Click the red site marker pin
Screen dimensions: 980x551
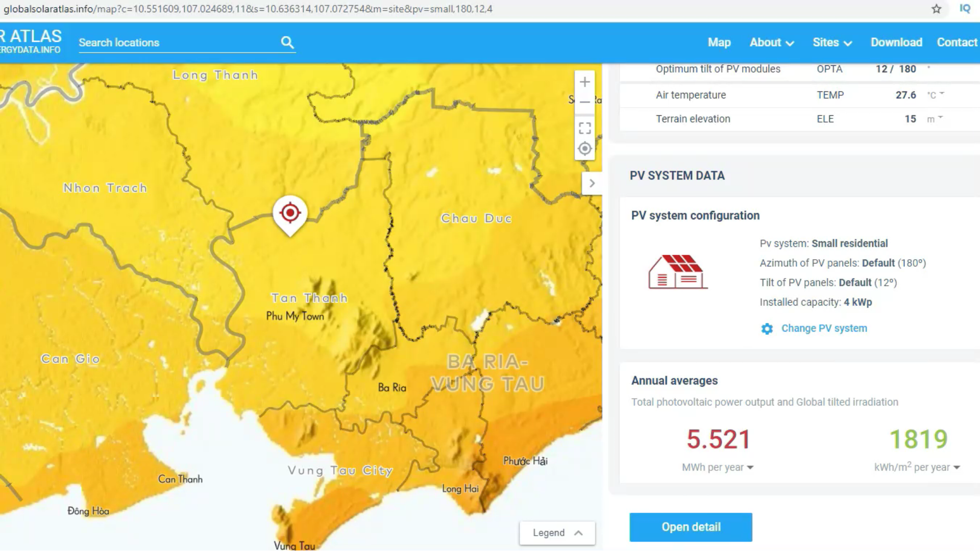tap(290, 213)
